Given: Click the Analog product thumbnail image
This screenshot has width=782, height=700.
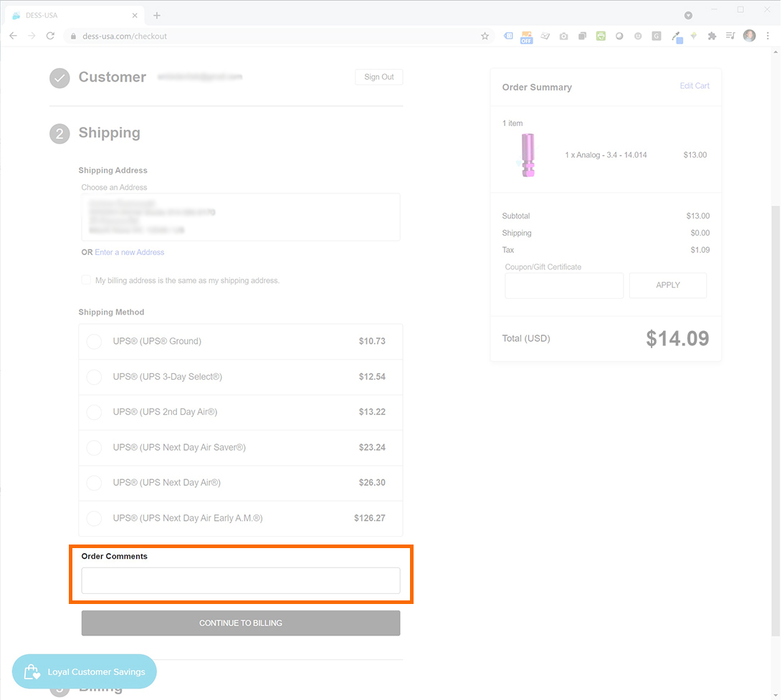Looking at the screenshot, I should [528, 155].
